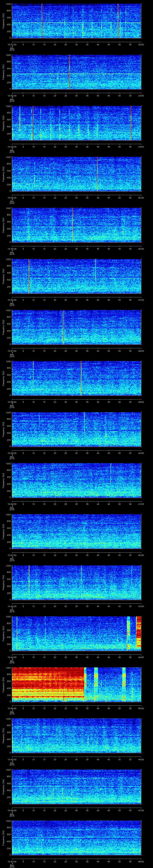
Task: Select thin line near 34s in 10:39:00 spectrogram
Action: 84,422
